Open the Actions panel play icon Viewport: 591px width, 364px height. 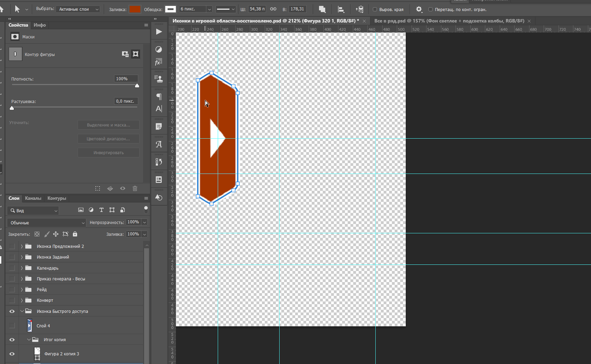coord(159,32)
